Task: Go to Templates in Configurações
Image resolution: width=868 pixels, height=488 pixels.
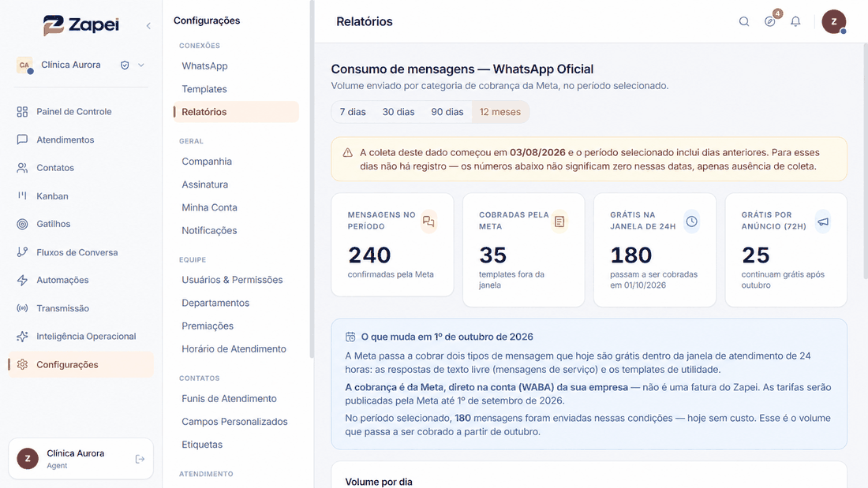Action: click(204, 89)
